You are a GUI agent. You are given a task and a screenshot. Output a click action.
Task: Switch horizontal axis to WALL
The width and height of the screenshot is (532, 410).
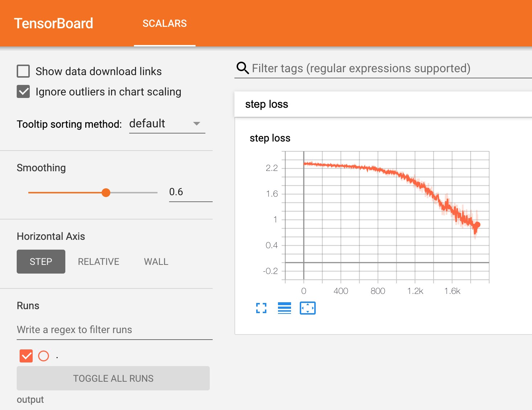[156, 262]
